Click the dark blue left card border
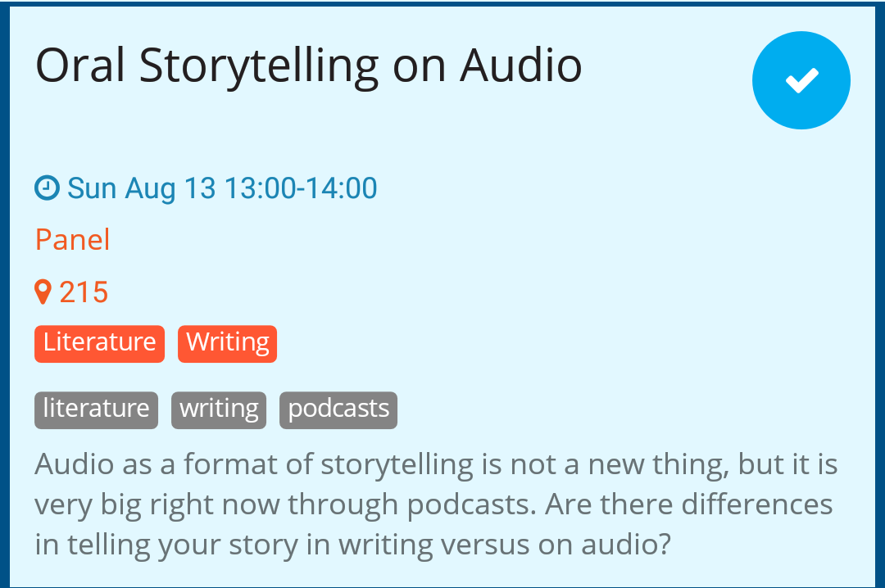885x588 pixels. pyautogui.click(x=5, y=294)
